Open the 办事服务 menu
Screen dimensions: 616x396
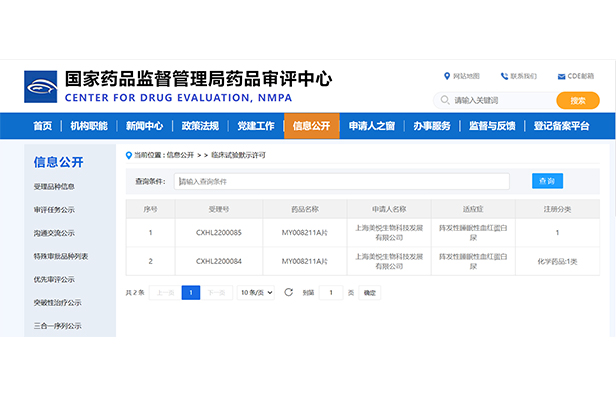(432, 126)
